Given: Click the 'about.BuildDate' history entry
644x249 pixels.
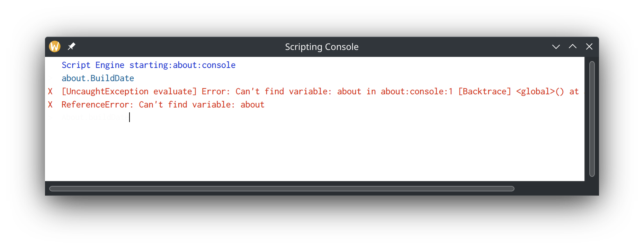Looking at the screenshot, I should (98, 78).
